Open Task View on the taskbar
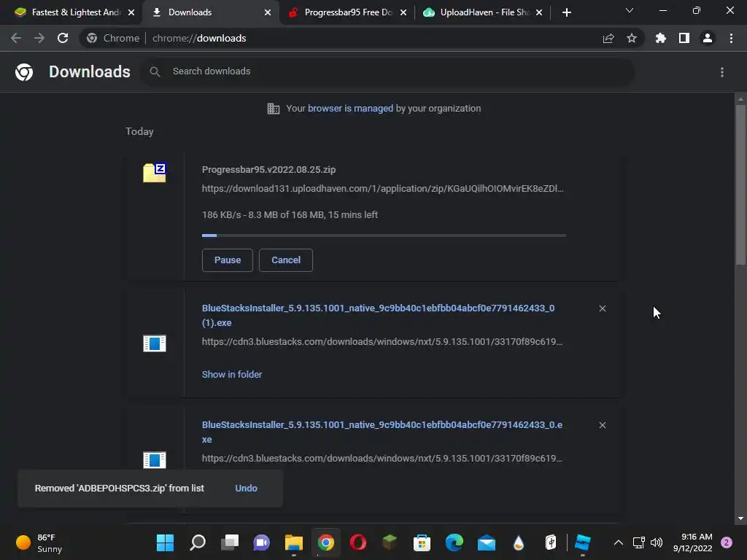Screen dimensions: 747x560 (230, 542)
